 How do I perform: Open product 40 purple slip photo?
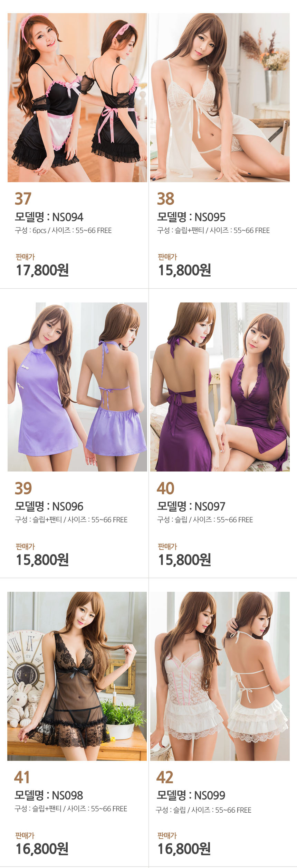pos(220,387)
